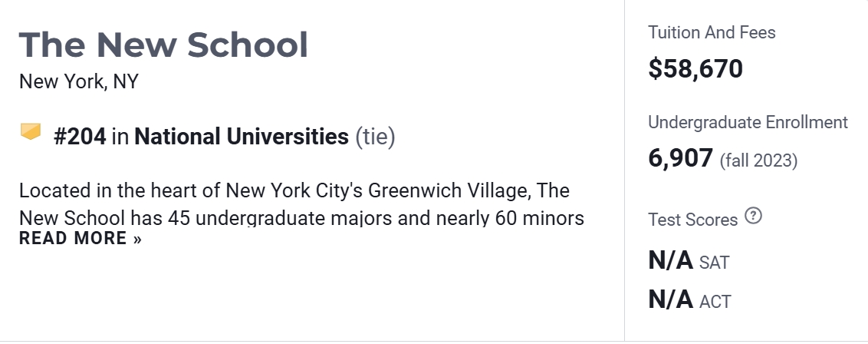Open The New School title heading
Viewport: 868px width, 344px height.
(163, 45)
